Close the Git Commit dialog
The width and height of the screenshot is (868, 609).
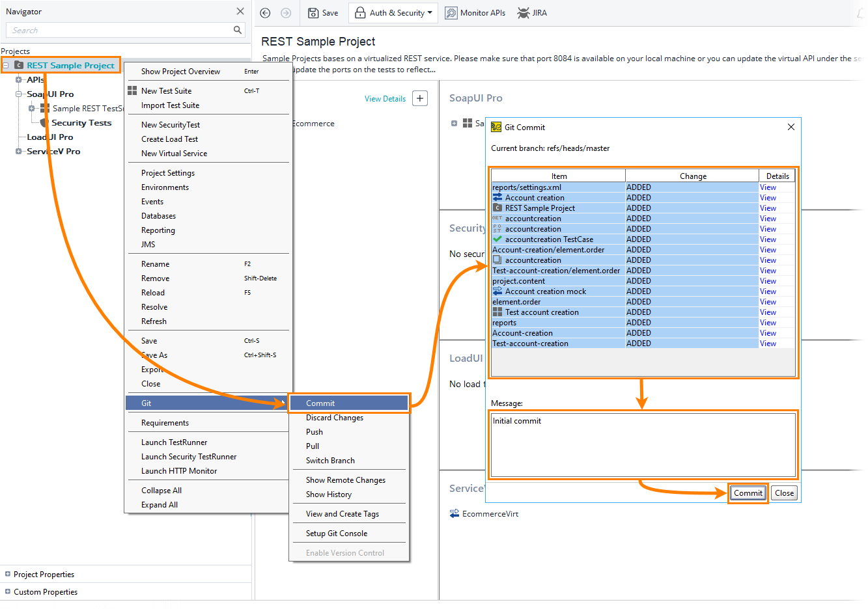click(791, 127)
